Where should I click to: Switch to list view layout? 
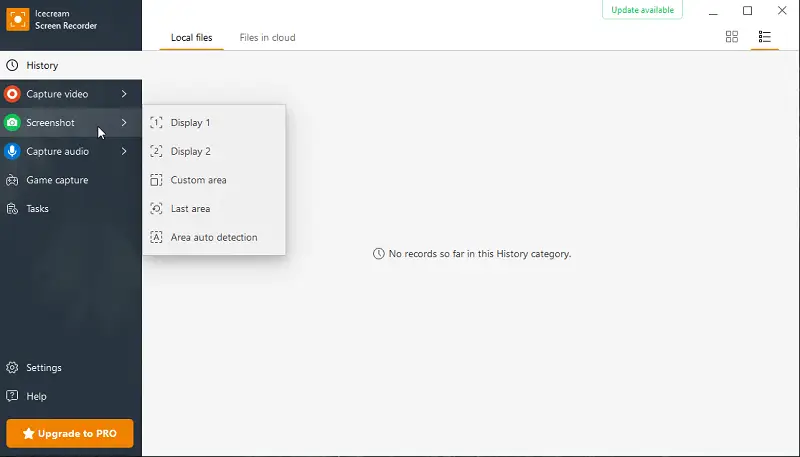pos(765,37)
